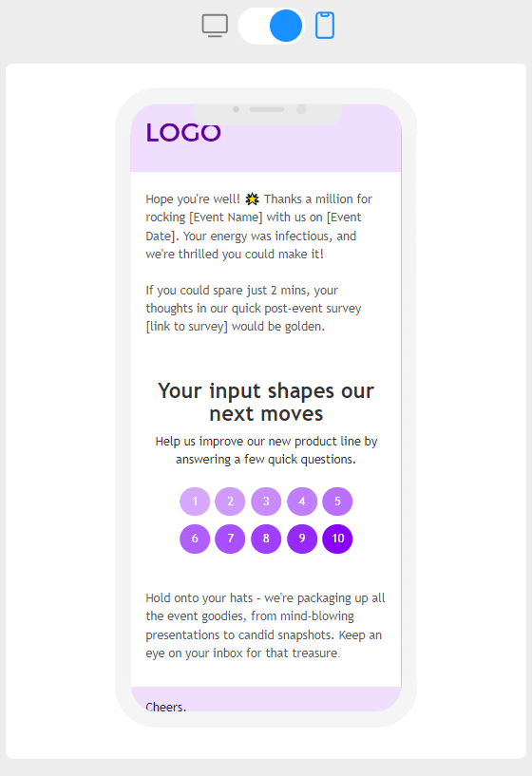Pick rating circle number 4
Viewport: 532px width, 776px height.
click(302, 502)
